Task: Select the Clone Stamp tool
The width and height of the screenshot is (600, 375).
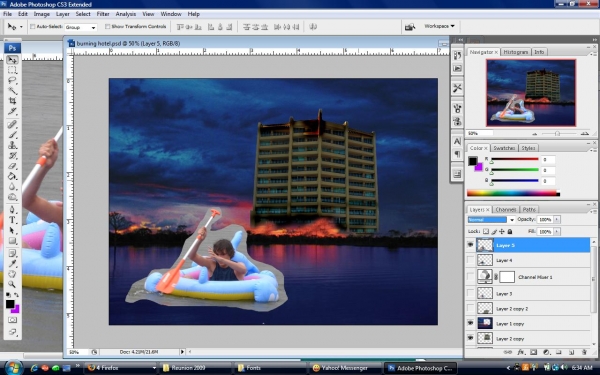Action: [x=12, y=145]
